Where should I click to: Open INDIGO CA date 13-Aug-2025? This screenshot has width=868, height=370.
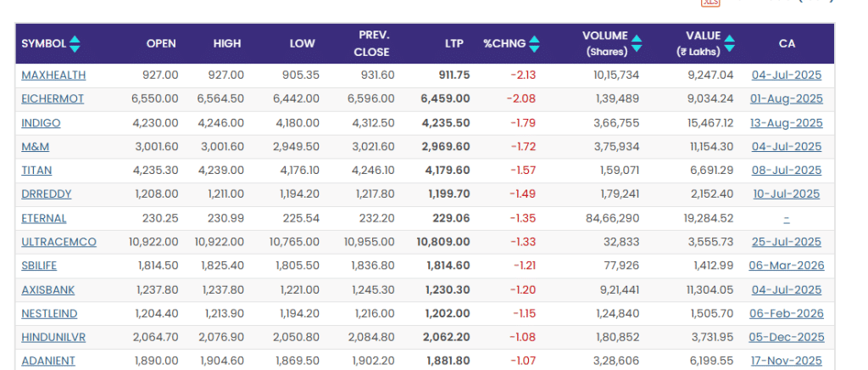pos(786,123)
